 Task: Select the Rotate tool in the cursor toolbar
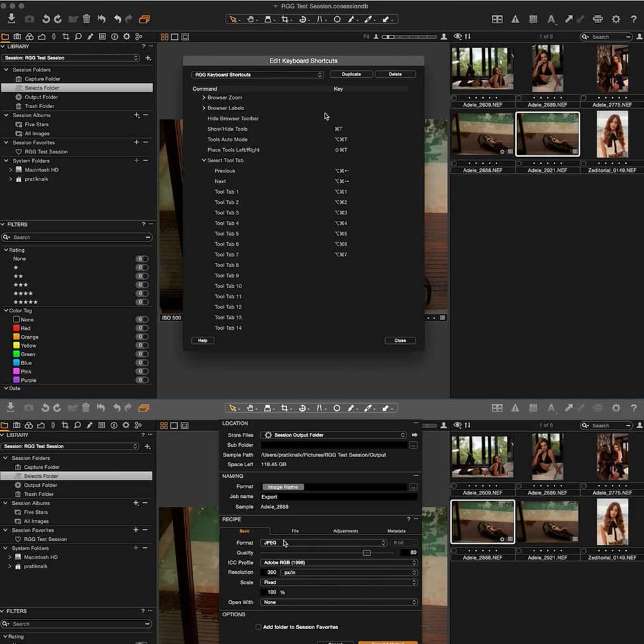click(303, 20)
